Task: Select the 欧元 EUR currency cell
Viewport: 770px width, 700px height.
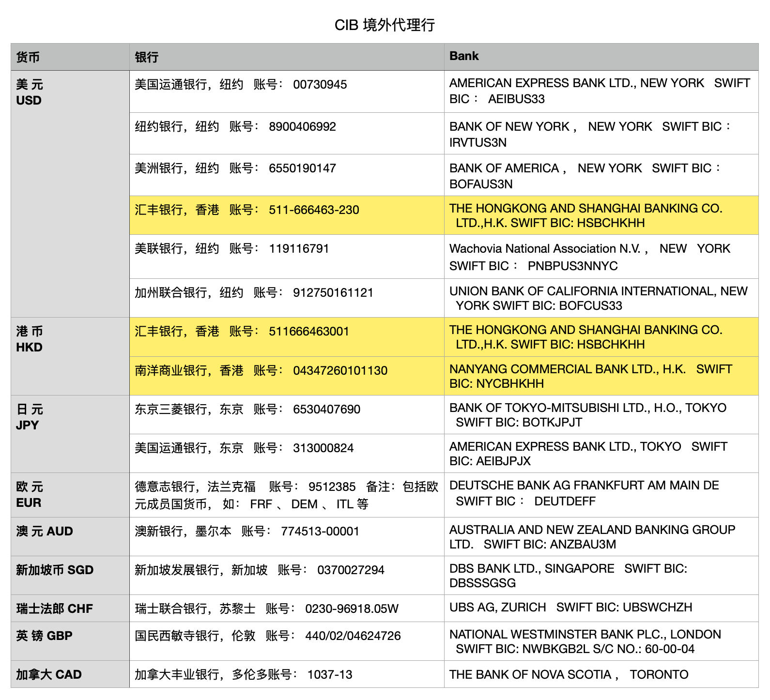Action: pyautogui.click(x=70, y=495)
